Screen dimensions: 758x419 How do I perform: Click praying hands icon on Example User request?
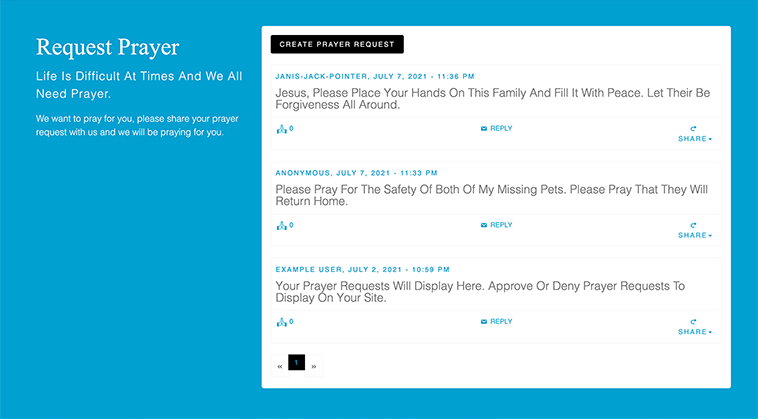[x=281, y=322]
